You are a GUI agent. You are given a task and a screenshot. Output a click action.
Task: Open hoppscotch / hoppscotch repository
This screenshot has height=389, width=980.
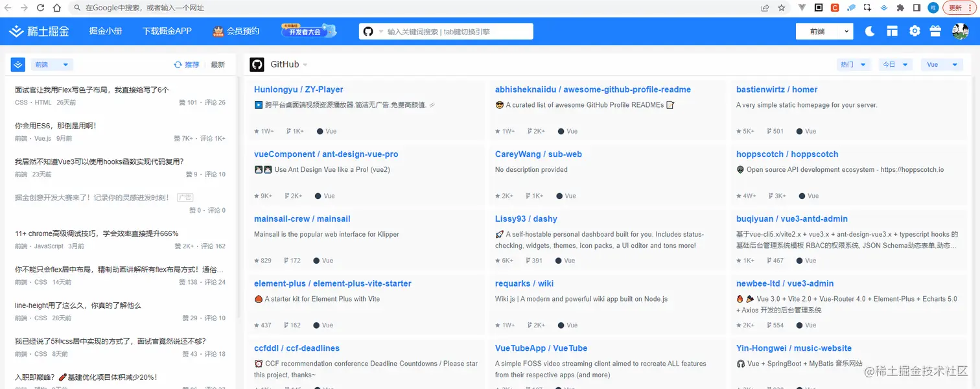(x=787, y=154)
